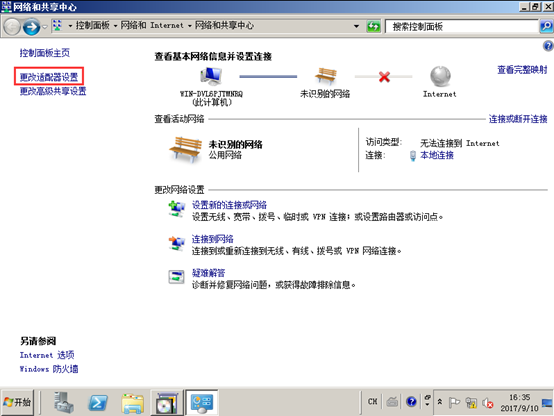Focus the 搜索控制面板 search field
Screen dimensions: 554x416
tap(461, 27)
